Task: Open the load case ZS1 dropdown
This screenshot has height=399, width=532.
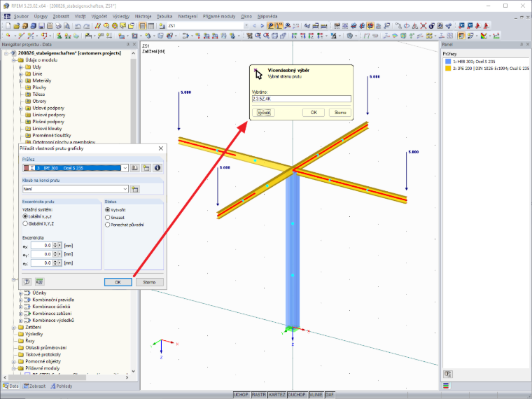Action: pos(246,26)
